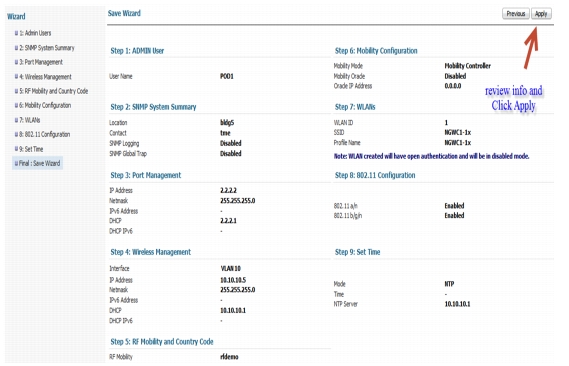Screen dimensions: 569x366
Task: Click the bullet icon beside Set Time
Action: (16, 149)
